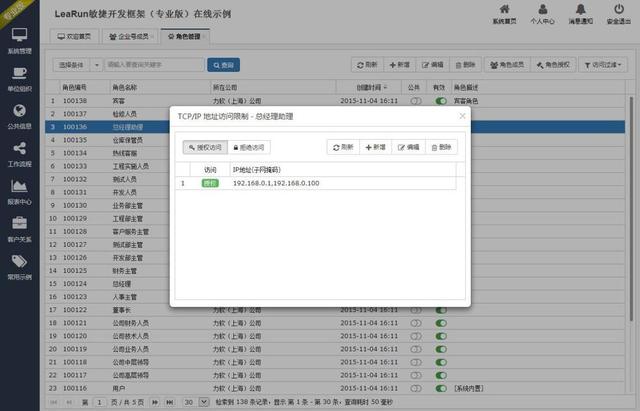Expand the 访问过滤 dropdown

(x=603, y=65)
